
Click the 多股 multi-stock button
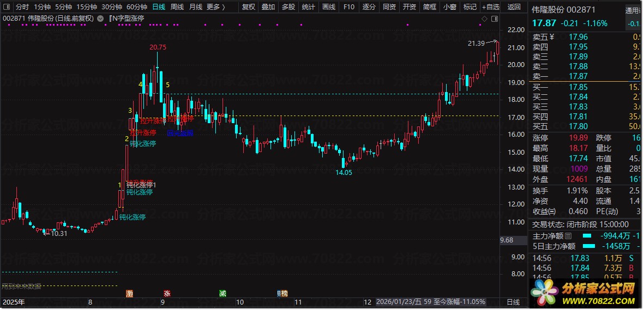click(x=288, y=7)
